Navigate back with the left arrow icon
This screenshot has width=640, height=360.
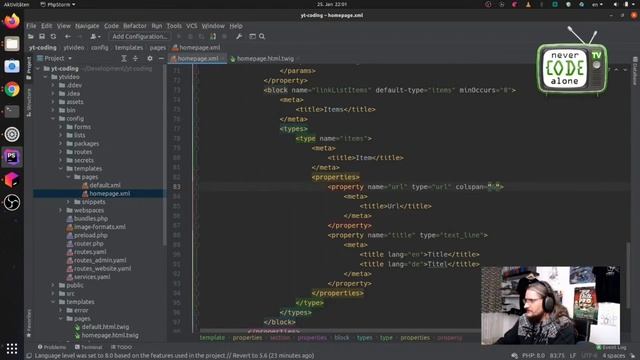pos(68,36)
